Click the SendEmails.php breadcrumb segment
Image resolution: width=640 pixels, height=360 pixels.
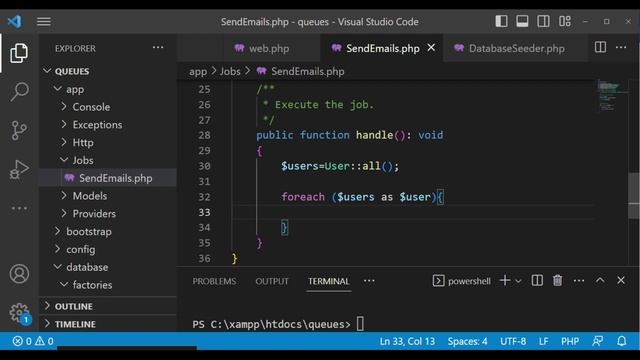[x=300, y=71]
